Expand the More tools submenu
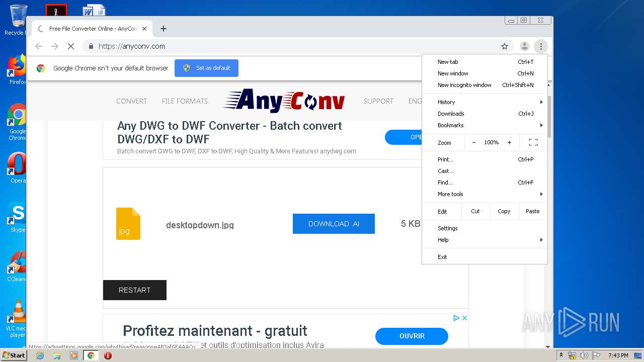The width and height of the screenshot is (644, 362). [485, 194]
